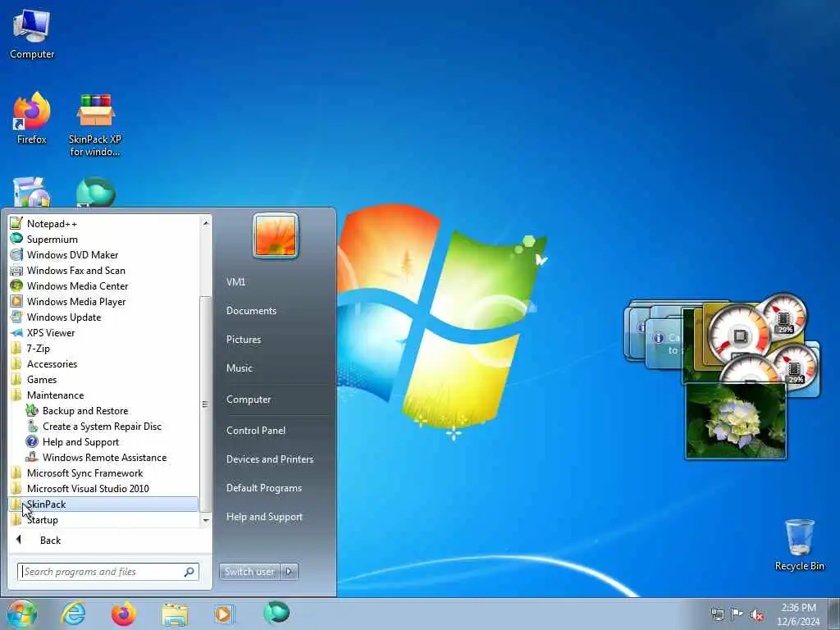The image size is (840, 630).
Task: Open Windows Update
Action: click(x=64, y=317)
